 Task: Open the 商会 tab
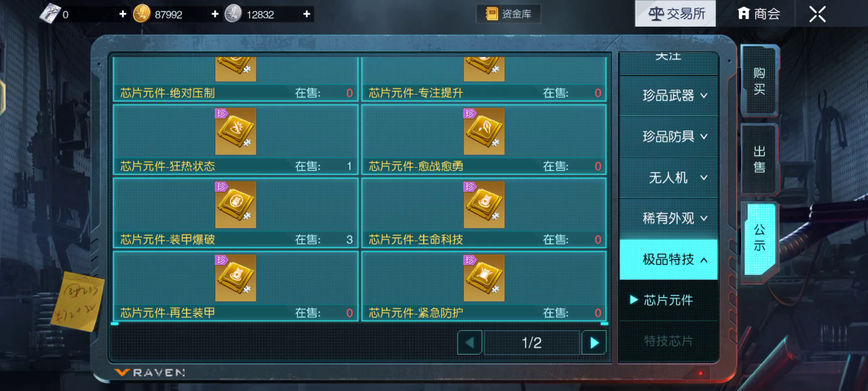tap(759, 14)
